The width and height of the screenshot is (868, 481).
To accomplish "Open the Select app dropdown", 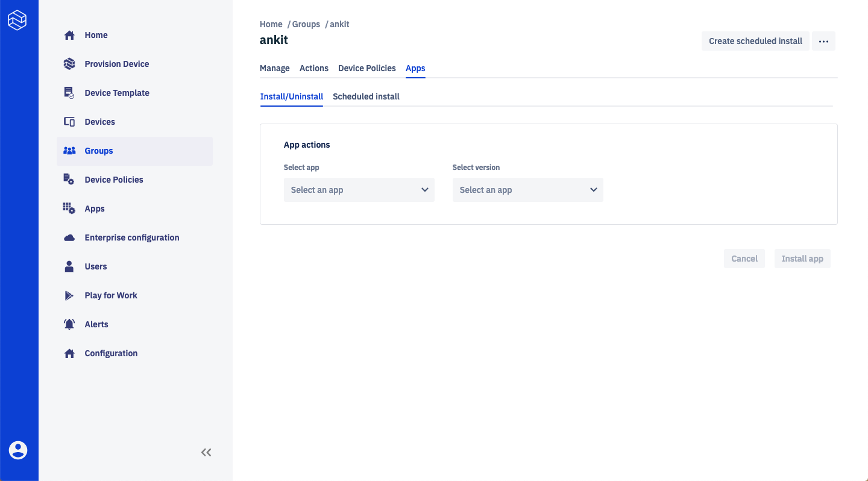I will coord(359,190).
